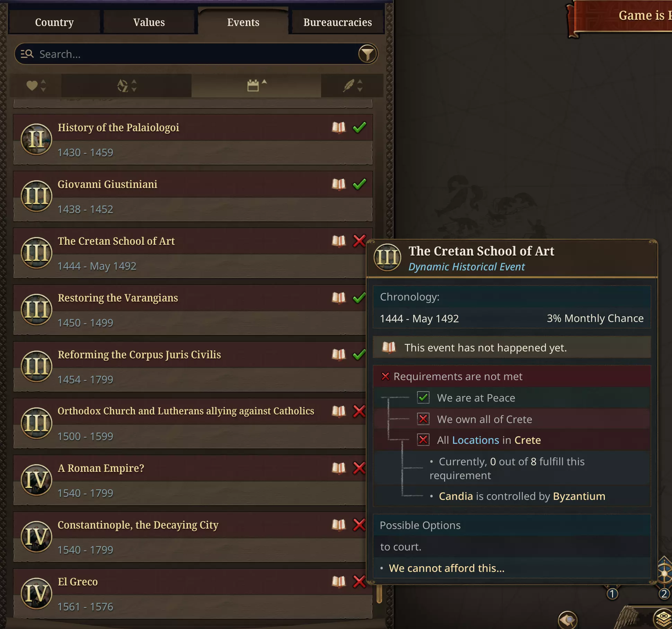672x629 pixels.
Task: Open book icon for Giovanni Giustiniani event
Action: [339, 185]
